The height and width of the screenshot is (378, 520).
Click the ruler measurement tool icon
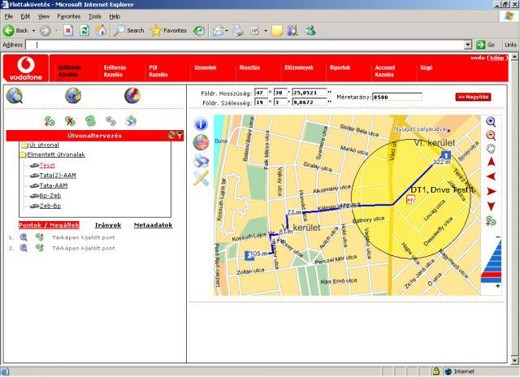(201, 178)
